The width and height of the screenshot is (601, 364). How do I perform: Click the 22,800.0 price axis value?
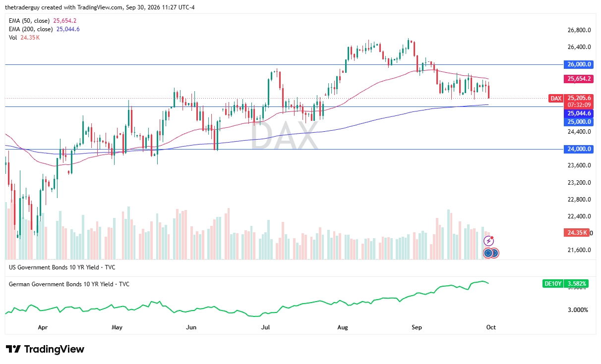579,200
